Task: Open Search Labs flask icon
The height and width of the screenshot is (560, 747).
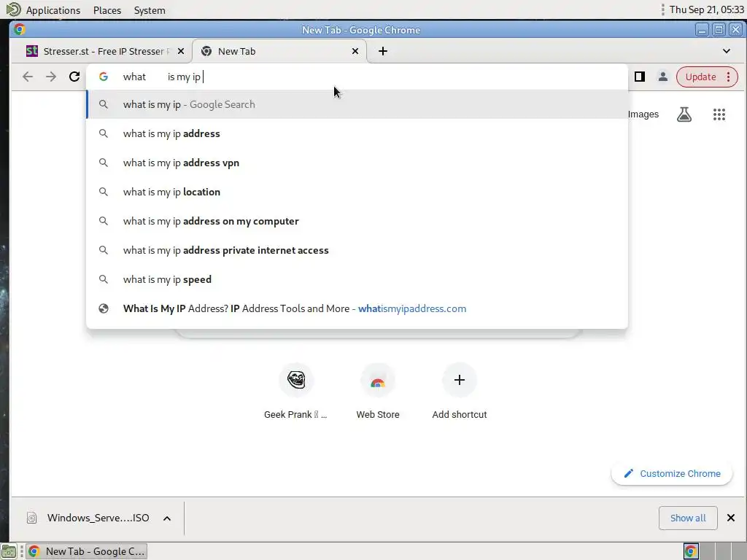Action: click(684, 114)
